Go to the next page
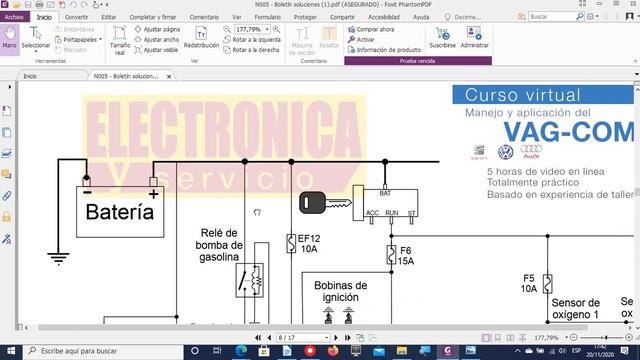The height and width of the screenshot is (360, 640). pyautogui.click(x=336, y=338)
